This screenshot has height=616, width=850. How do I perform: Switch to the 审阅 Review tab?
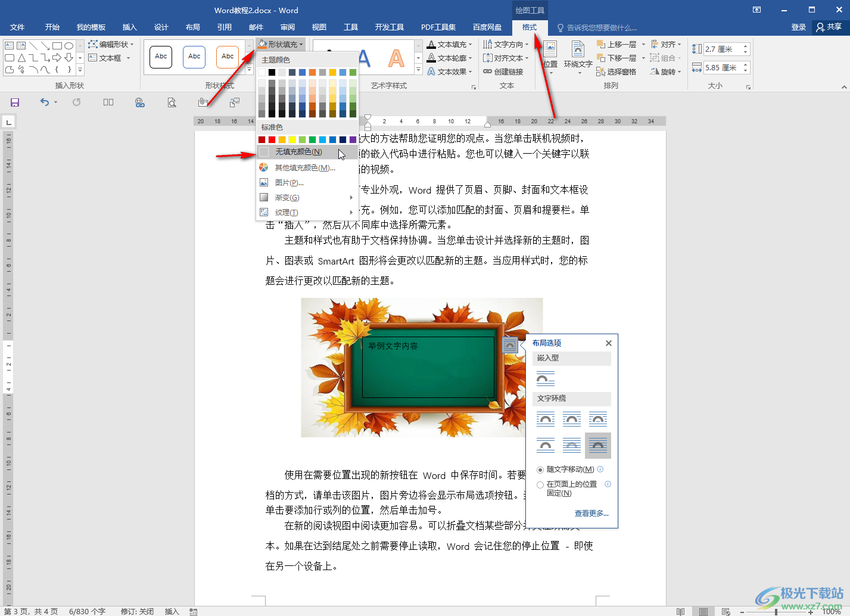[288, 27]
